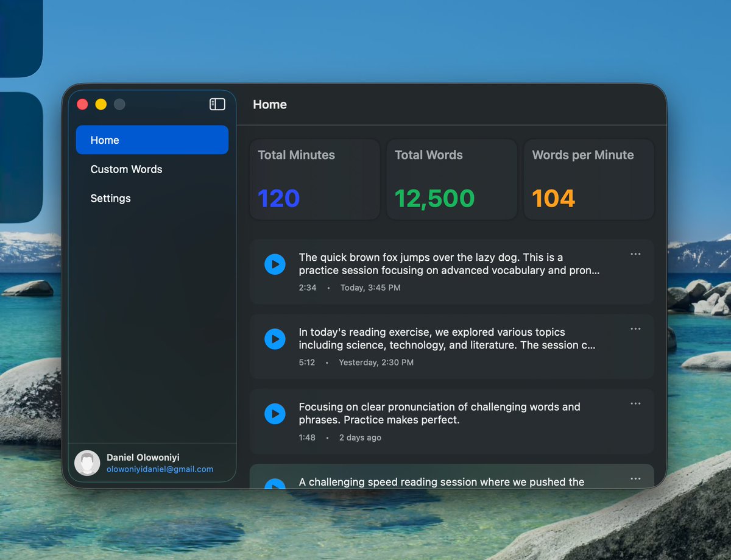Click the 12,500 words value

point(434,199)
